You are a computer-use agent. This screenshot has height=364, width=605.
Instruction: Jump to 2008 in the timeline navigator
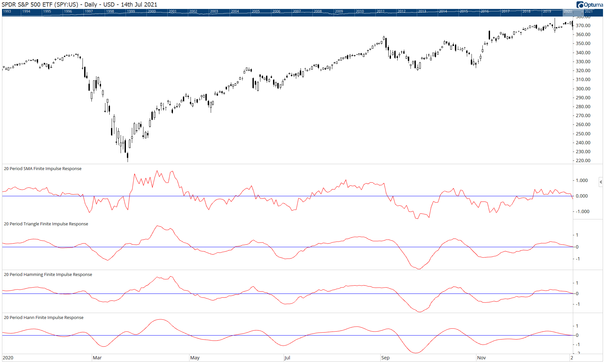(318, 11)
